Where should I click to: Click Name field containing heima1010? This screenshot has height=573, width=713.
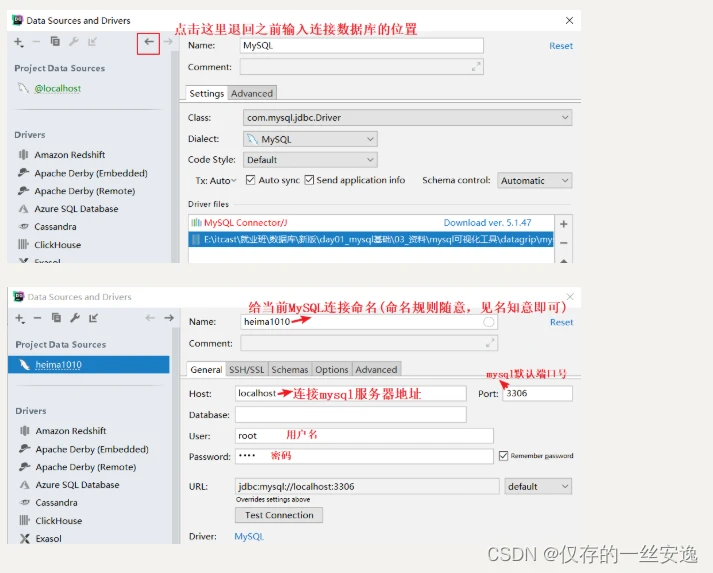click(x=369, y=322)
